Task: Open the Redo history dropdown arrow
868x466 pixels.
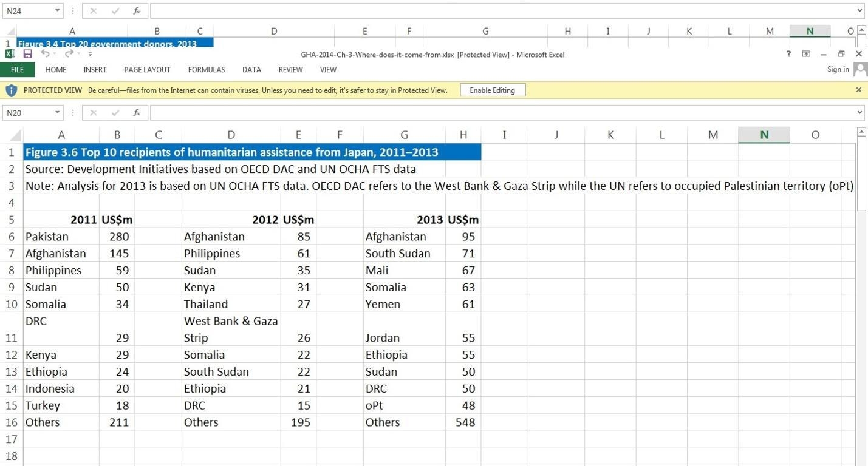Action: tap(79, 54)
